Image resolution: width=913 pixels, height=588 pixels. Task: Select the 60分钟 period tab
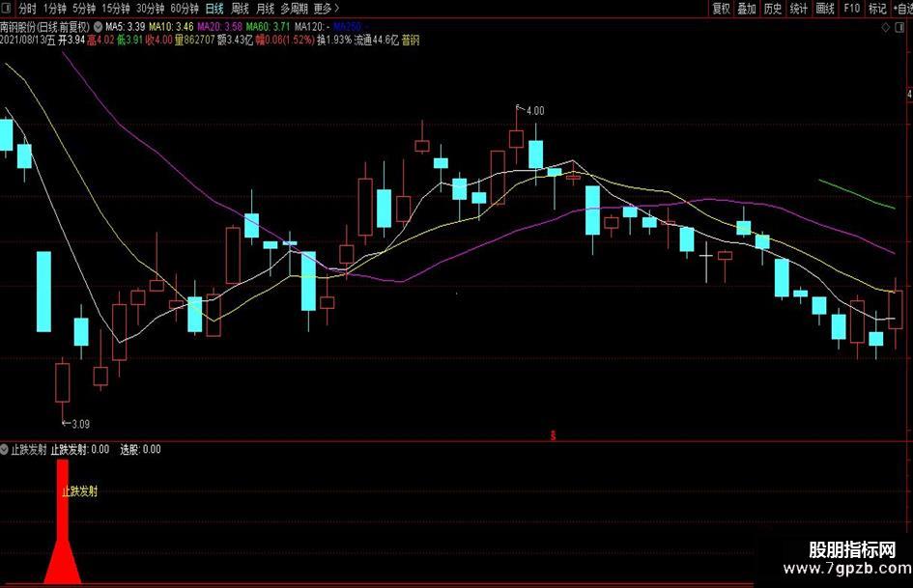185,9
